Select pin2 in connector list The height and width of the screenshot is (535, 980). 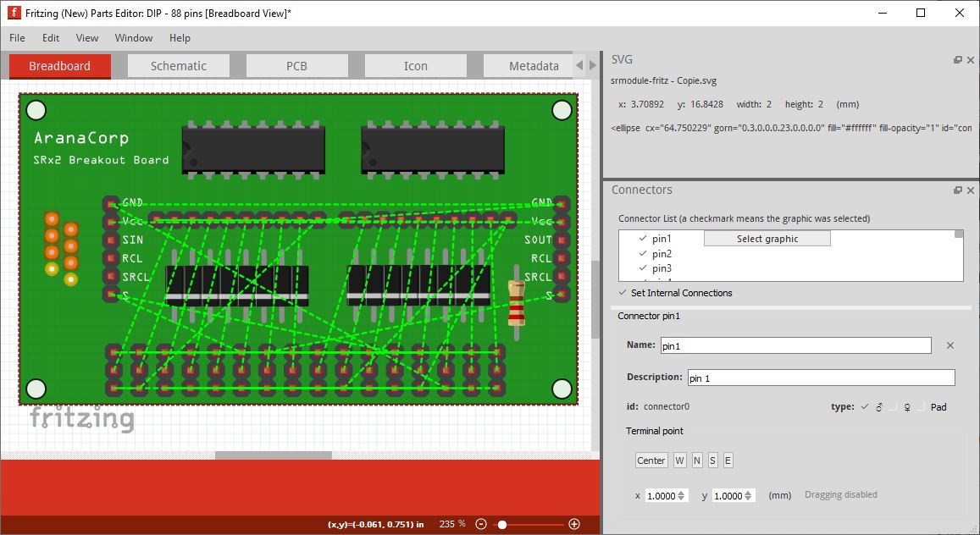(662, 253)
